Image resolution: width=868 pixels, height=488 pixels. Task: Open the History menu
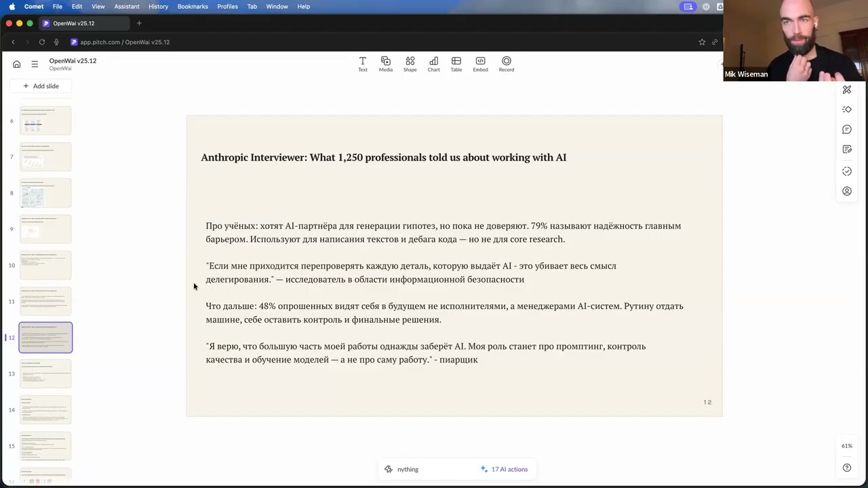[x=158, y=7]
